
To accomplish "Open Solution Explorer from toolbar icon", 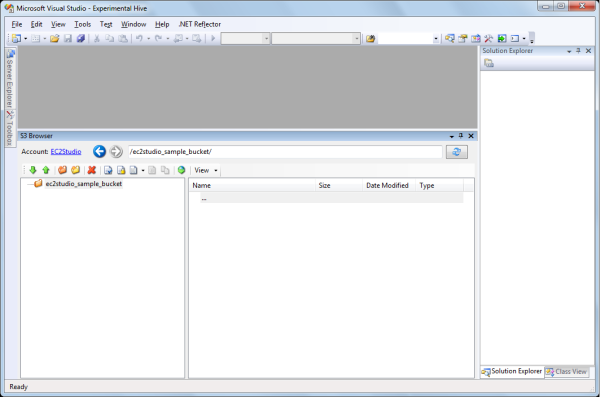I will (450, 38).
